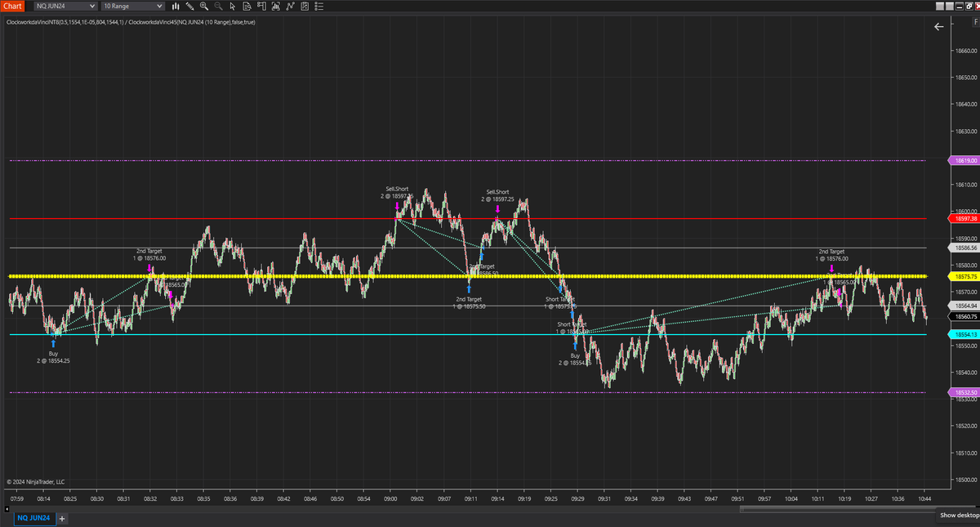Open the strategies icon
Screen dimensions: 980x527
[305, 6]
